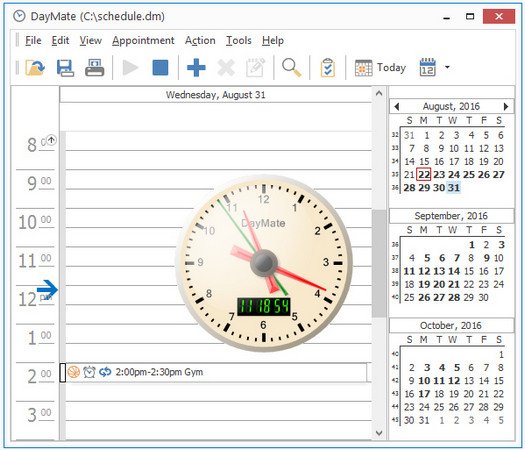
Task: Save the schedule with the floppy disk icon
Action: [65, 68]
